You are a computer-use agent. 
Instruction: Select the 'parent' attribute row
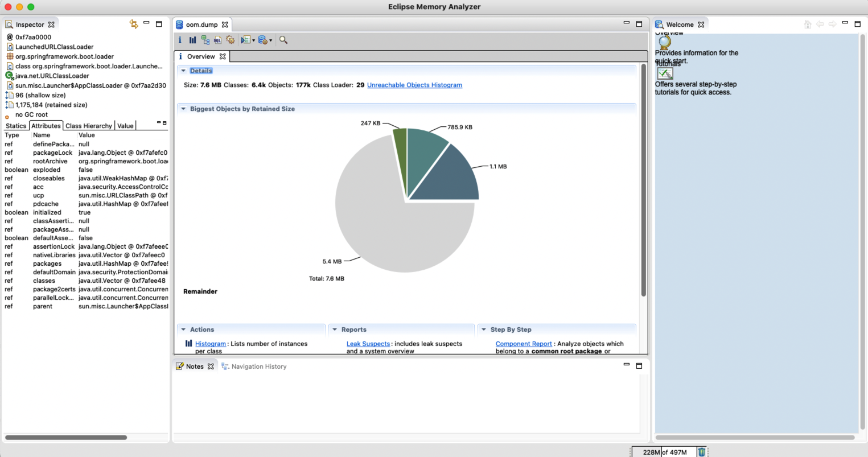coord(86,306)
